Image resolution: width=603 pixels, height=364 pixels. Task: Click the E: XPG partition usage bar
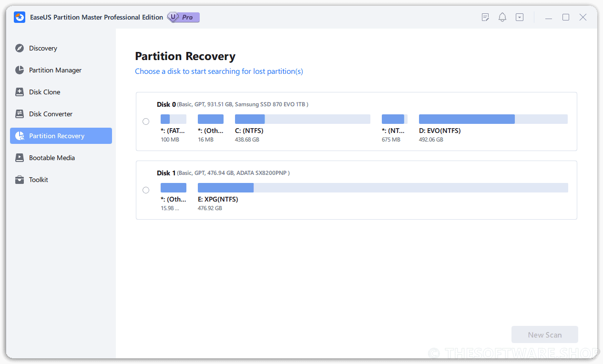pos(383,188)
